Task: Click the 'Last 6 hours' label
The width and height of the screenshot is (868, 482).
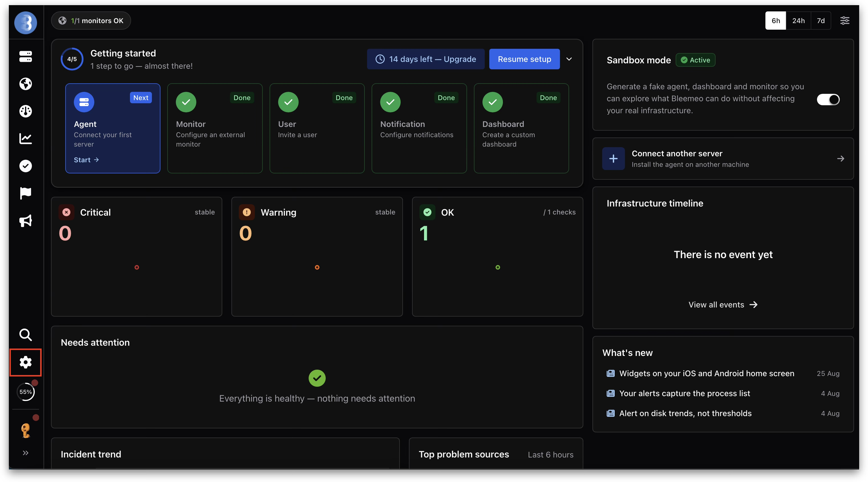Action: [551, 455]
